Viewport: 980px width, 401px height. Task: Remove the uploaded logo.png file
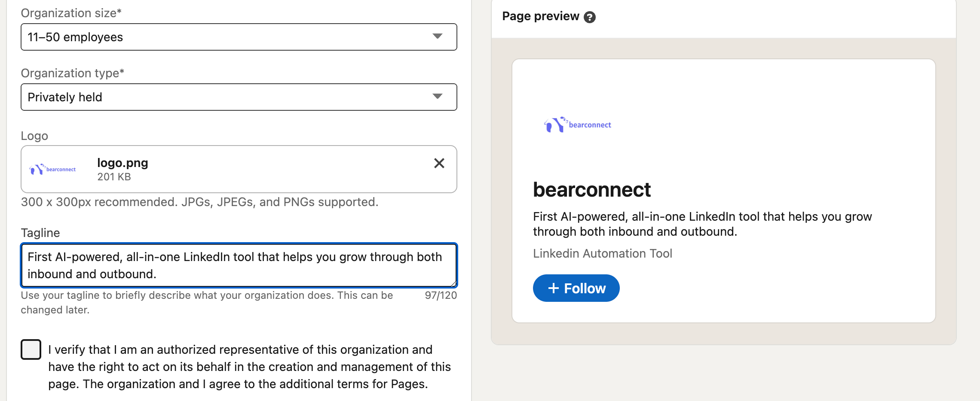(439, 163)
